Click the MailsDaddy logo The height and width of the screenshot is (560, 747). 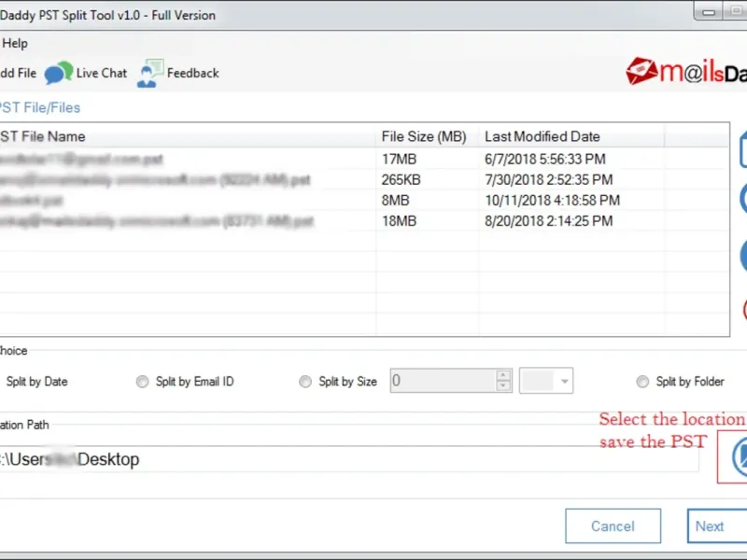[686, 72]
